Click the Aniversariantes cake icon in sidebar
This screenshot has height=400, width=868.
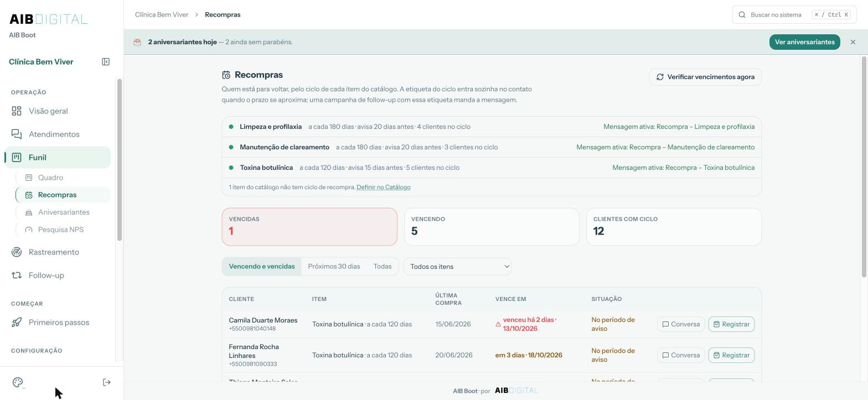pyautogui.click(x=29, y=212)
